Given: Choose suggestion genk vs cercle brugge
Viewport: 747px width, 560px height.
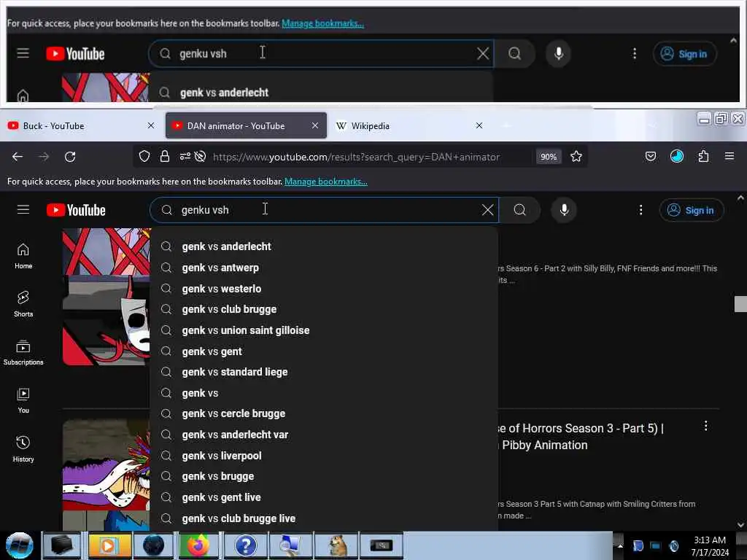Looking at the screenshot, I should pyautogui.click(x=324, y=413).
